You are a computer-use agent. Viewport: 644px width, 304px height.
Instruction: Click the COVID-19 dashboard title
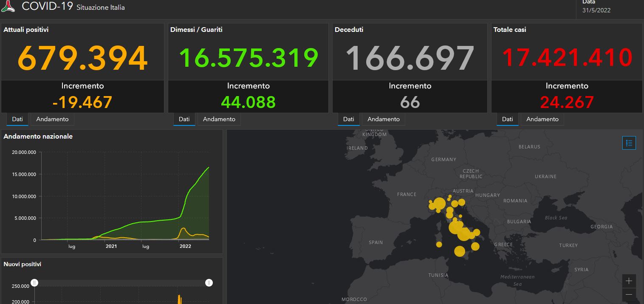click(x=48, y=6)
